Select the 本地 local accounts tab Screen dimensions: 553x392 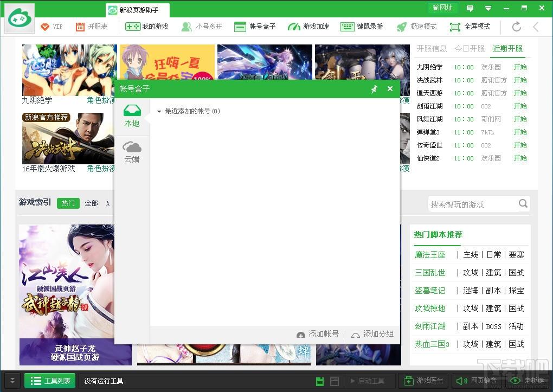(132, 117)
